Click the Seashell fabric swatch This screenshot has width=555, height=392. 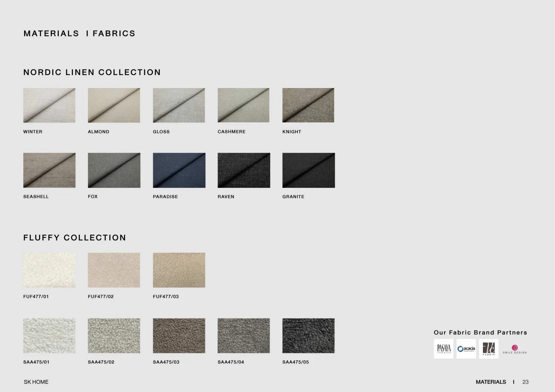(49, 170)
